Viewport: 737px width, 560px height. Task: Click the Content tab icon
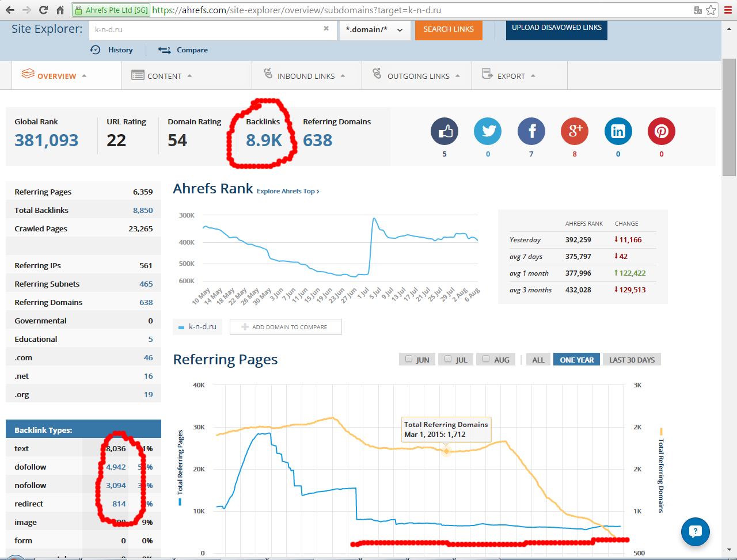point(138,75)
